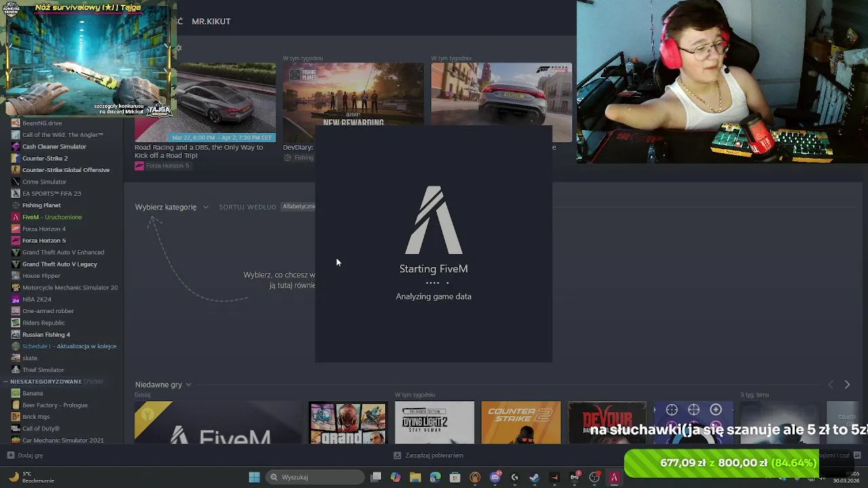The height and width of the screenshot is (488, 868).
Task: Open the Devour recent game tile
Action: pos(608,423)
